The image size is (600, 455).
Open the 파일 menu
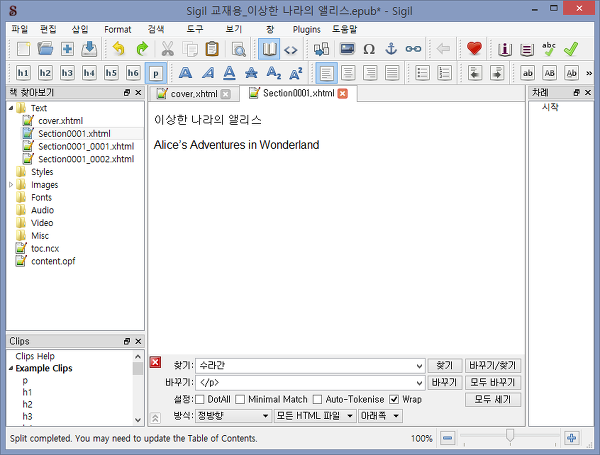pos(20,29)
